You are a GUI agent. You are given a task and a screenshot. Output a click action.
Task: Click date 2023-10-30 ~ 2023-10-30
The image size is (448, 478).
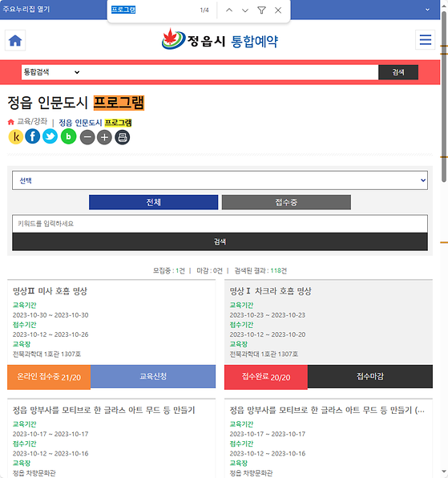pyautogui.click(x=50, y=315)
